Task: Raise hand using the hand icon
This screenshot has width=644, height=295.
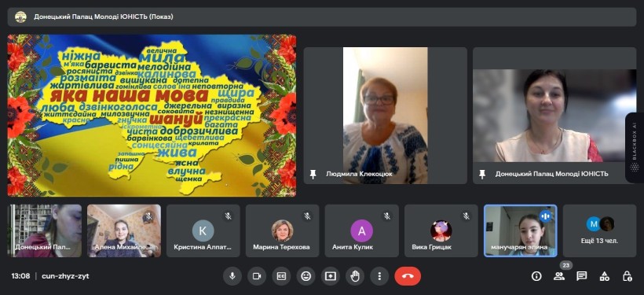Action: (x=355, y=276)
